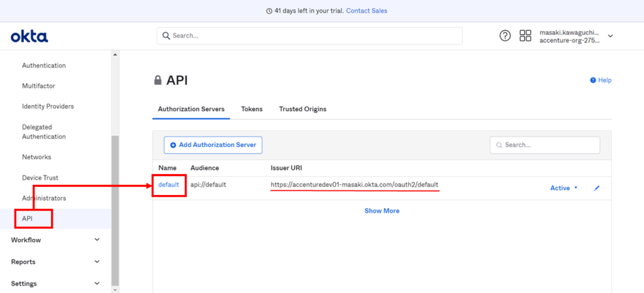Switch to the Tokens tab

coord(252,109)
